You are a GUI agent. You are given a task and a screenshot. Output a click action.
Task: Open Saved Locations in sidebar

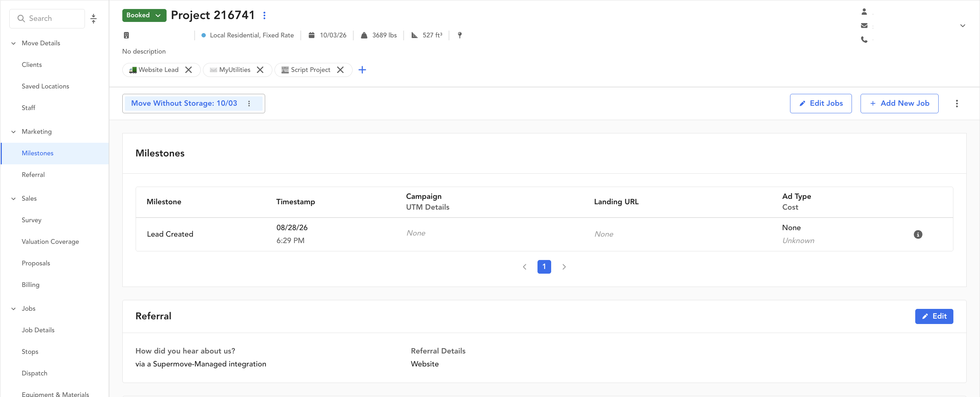(x=46, y=86)
